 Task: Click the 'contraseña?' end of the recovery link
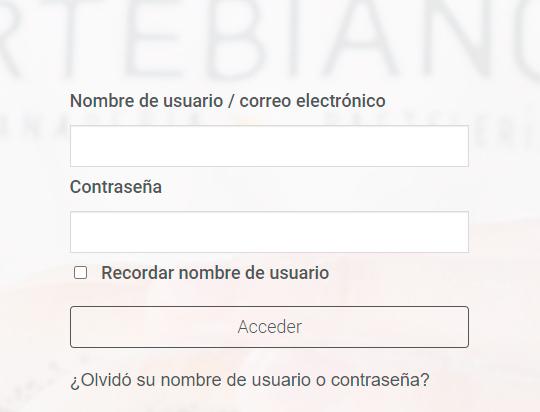pos(380,380)
